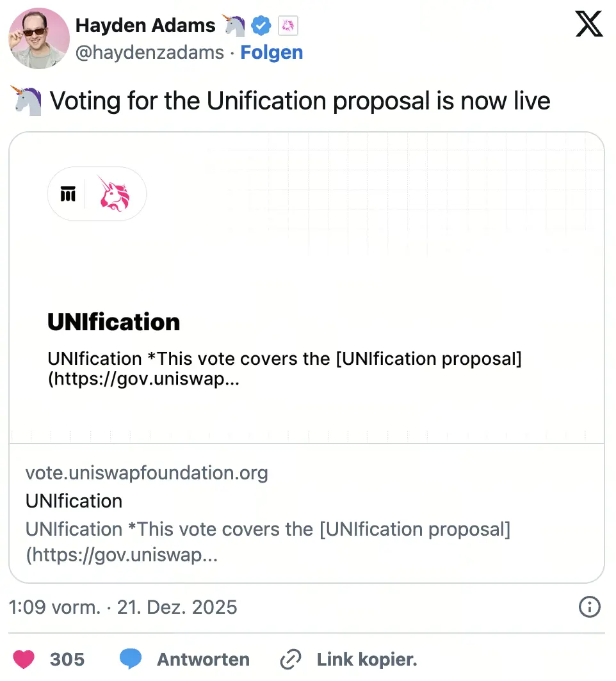
Task: Click the blue verified checkmark badge
Action: point(261,26)
